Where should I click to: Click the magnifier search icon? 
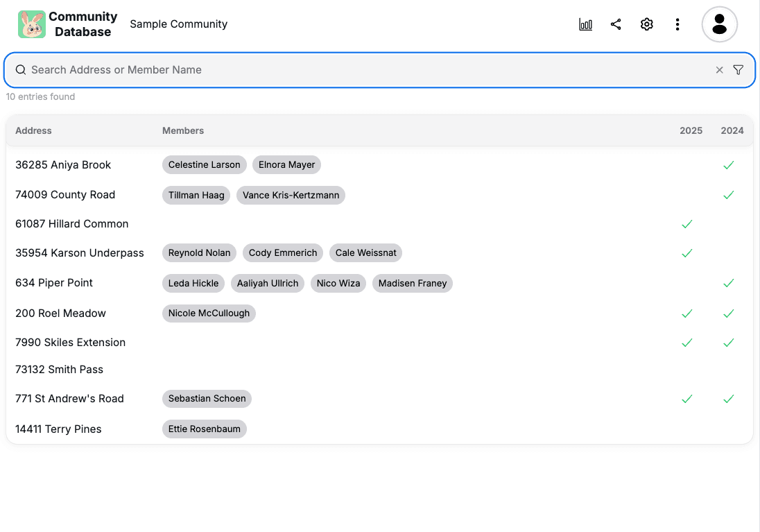(x=21, y=70)
